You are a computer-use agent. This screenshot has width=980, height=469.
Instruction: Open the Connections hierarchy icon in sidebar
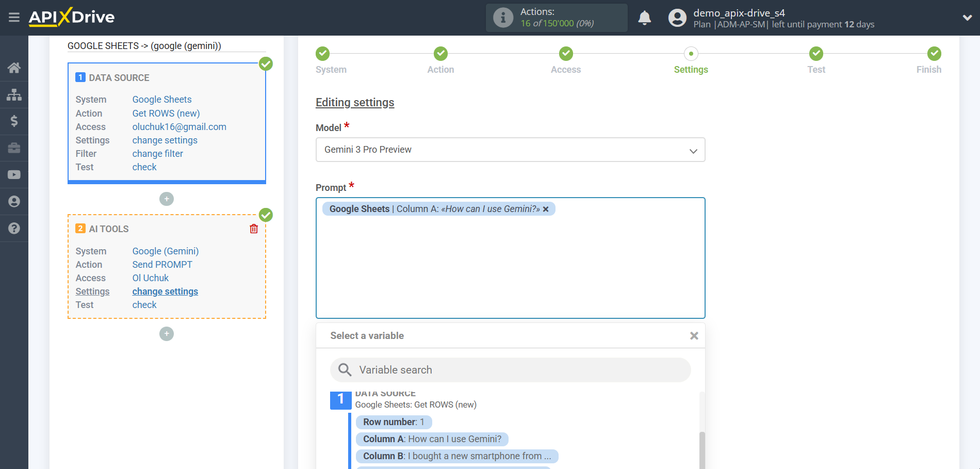coord(14,94)
